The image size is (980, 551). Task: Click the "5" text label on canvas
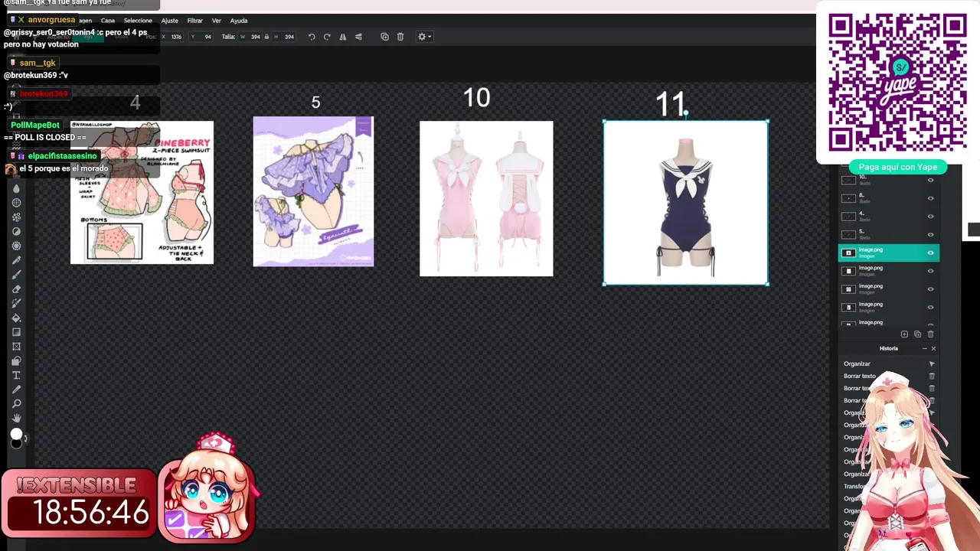(x=315, y=103)
